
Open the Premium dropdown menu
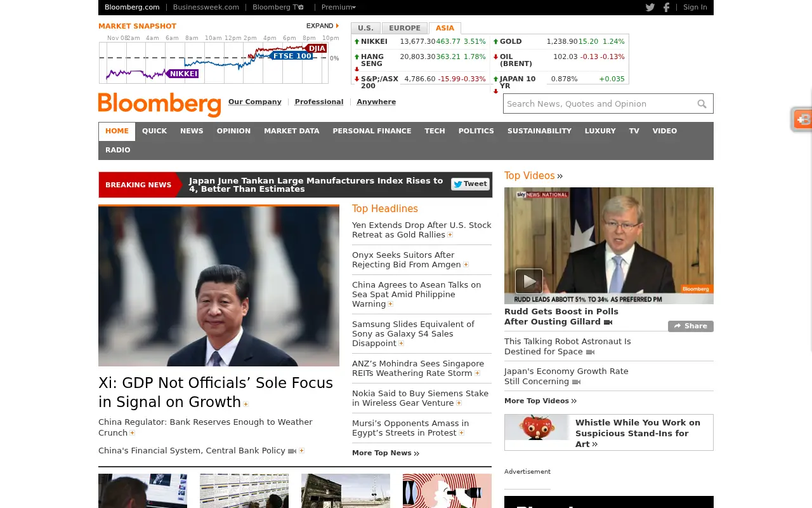click(338, 8)
